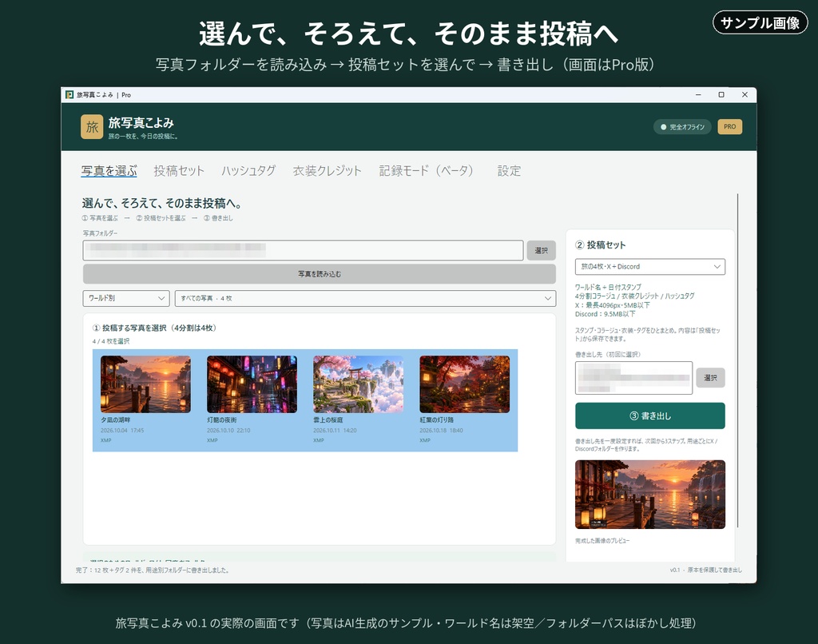Screen dimensions: 818x644
Task: Click the ② 投稿セット panel heading
Action: pos(601,244)
